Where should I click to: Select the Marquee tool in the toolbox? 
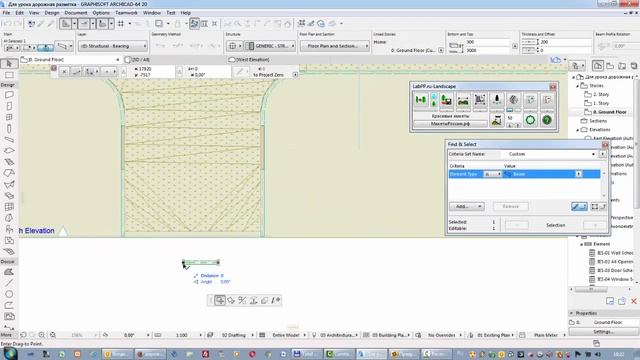tap(9, 75)
